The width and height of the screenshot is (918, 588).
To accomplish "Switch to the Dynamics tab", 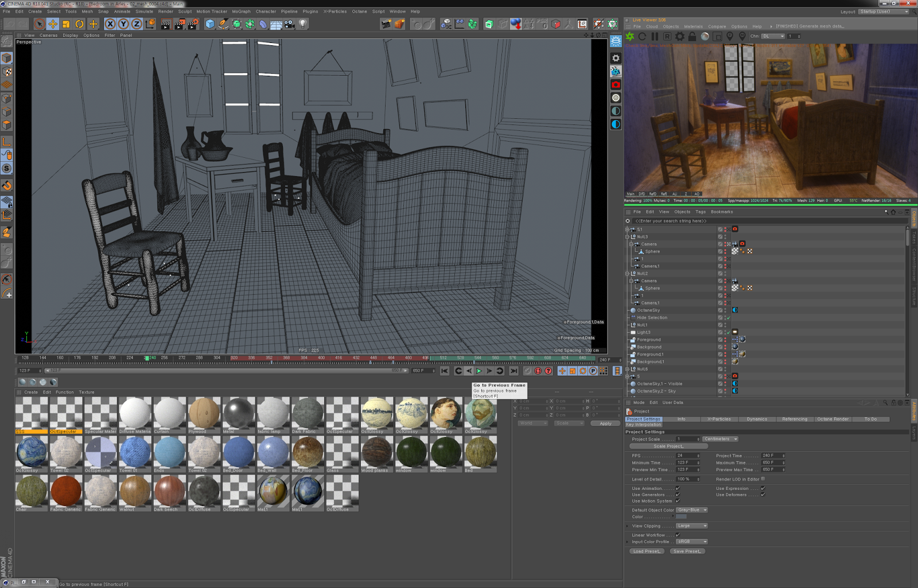I will pos(757,419).
